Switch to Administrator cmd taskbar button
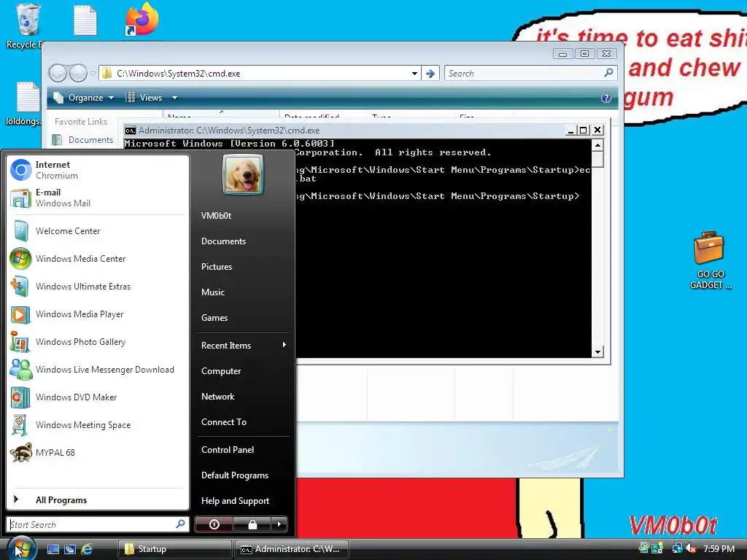The width and height of the screenshot is (747, 560). coord(292,549)
